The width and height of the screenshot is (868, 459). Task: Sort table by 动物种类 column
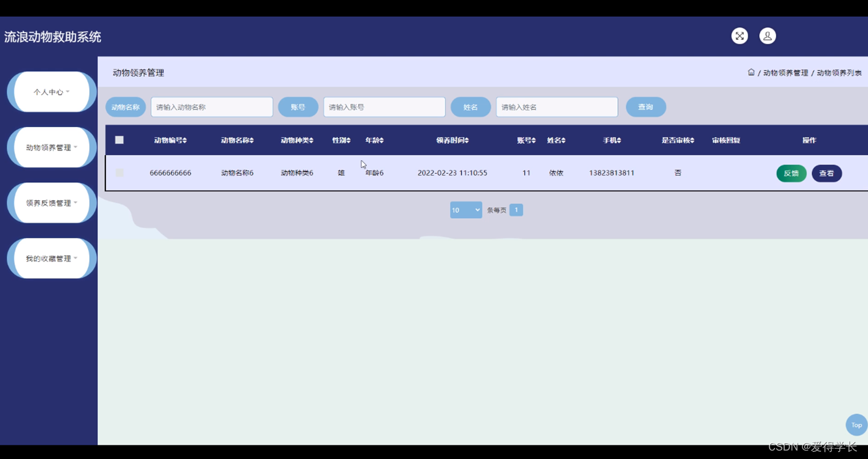point(297,140)
